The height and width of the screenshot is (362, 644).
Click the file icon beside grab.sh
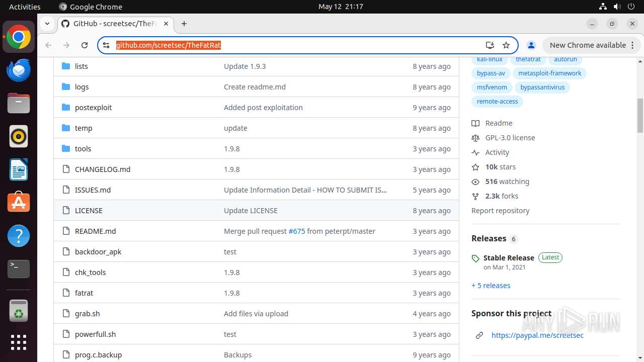tap(65, 313)
